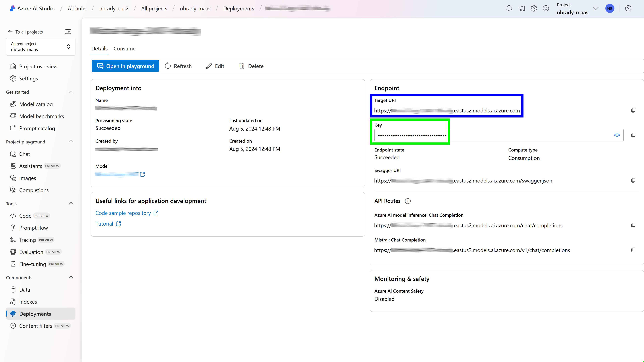Click the Tracing sidebar icon
644x362 pixels.
point(13,239)
